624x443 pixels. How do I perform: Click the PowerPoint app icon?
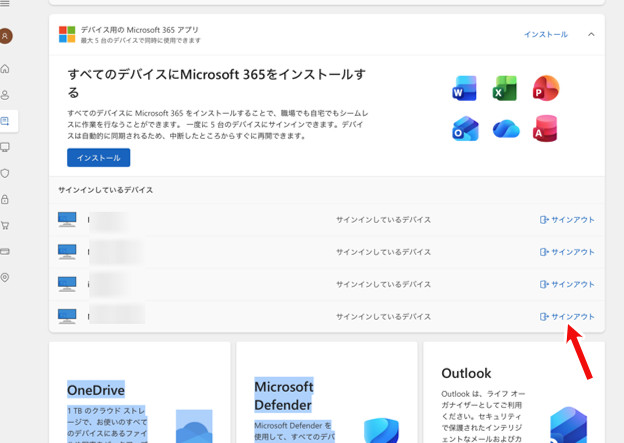546,88
